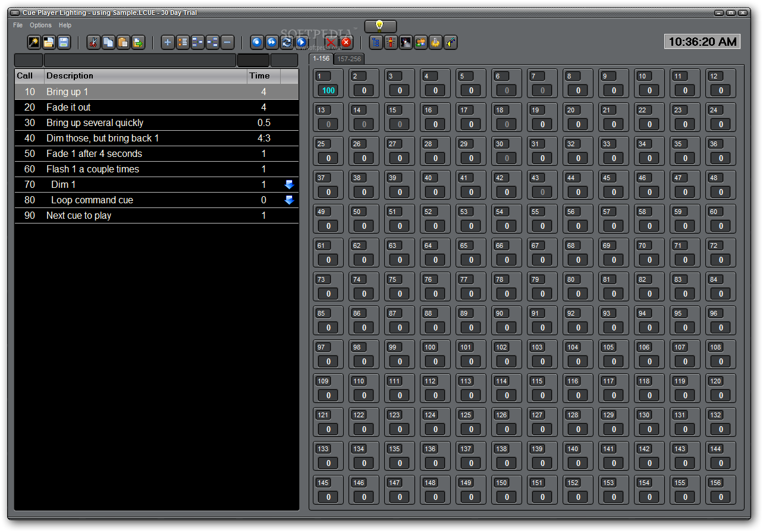The height and width of the screenshot is (532, 763).
Task: Click the export arrow folder icon
Action: 138,42
